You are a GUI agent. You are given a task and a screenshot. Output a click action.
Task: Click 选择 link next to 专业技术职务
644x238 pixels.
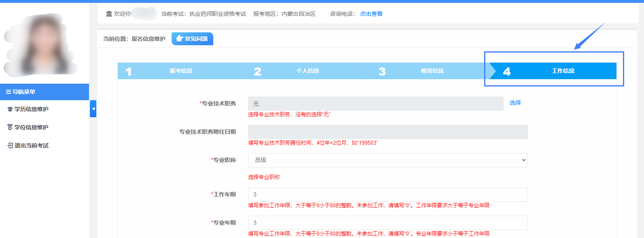515,103
